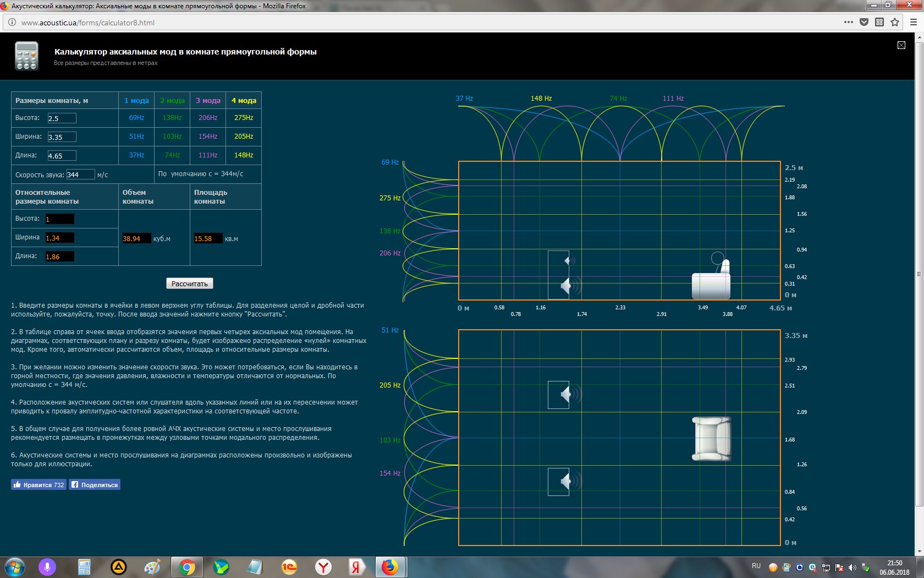
Task: Switch the RU keyboard language indicator
Action: 756,566
